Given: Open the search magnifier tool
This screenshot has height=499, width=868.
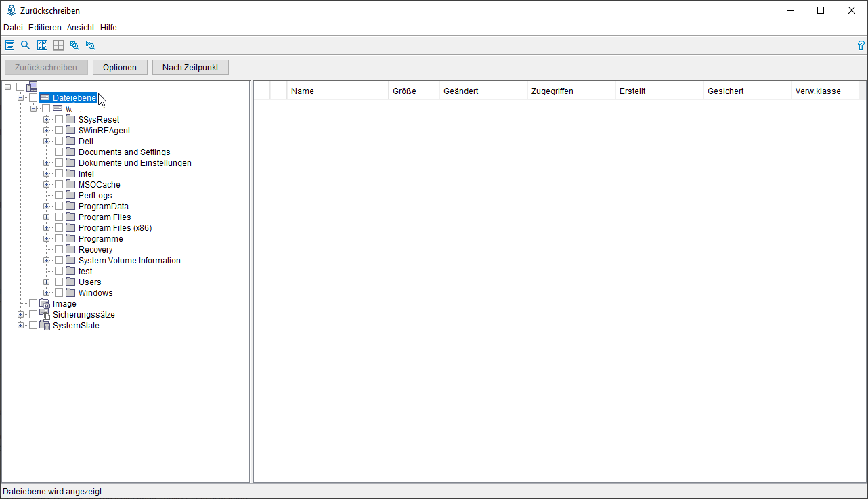Looking at the screenshot, I should pyautogui.click(x=26, y=45).
